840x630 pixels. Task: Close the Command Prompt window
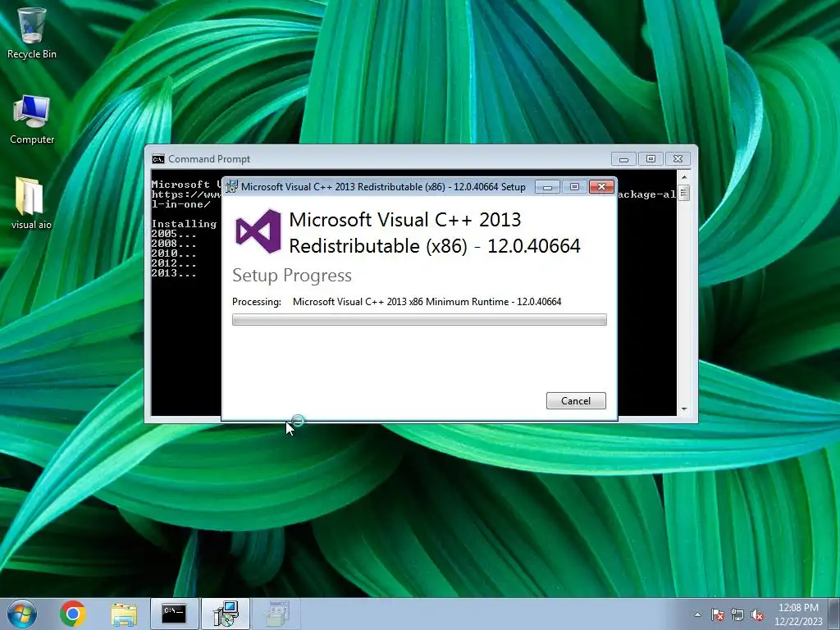coord(678,159)
